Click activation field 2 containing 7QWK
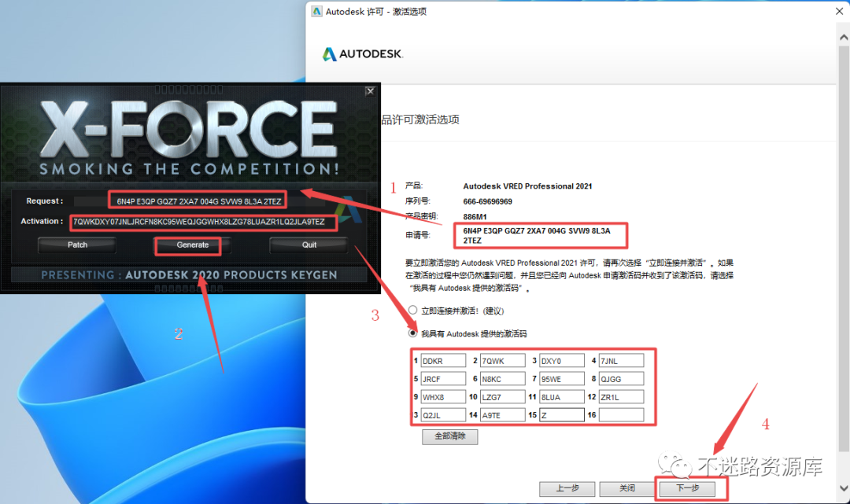Screen dimensions: 850x504 (502, 361)
